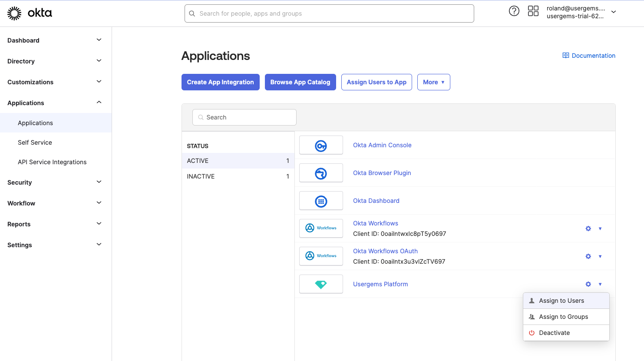644x361 pixels.
Task: Click the Okta logo
Action: [x=30, y=13]
